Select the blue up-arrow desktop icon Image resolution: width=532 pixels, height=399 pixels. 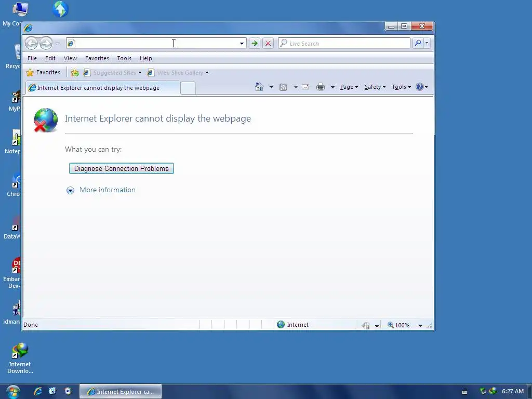[x=60, y=9]
